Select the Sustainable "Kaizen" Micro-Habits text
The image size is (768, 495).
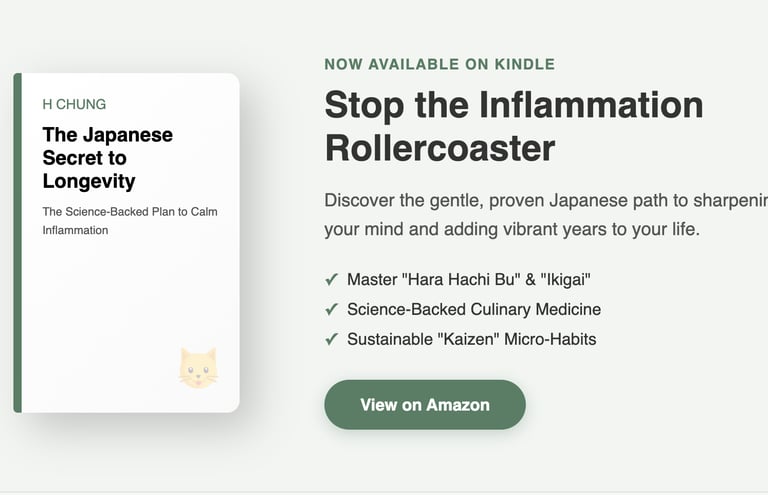click(x=471, y=340)
